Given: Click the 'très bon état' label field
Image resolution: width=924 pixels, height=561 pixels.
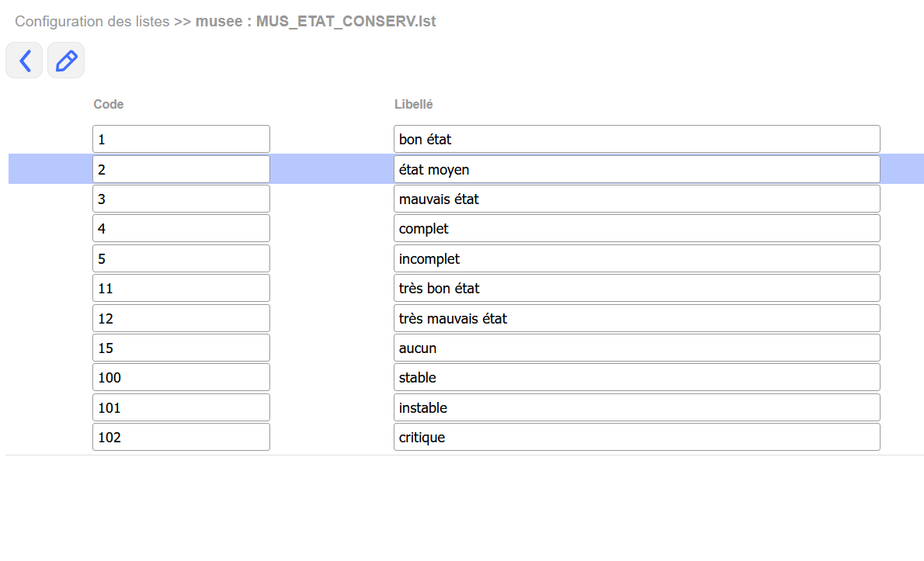Looking at the screenshot, I should [x=637, y=289].
